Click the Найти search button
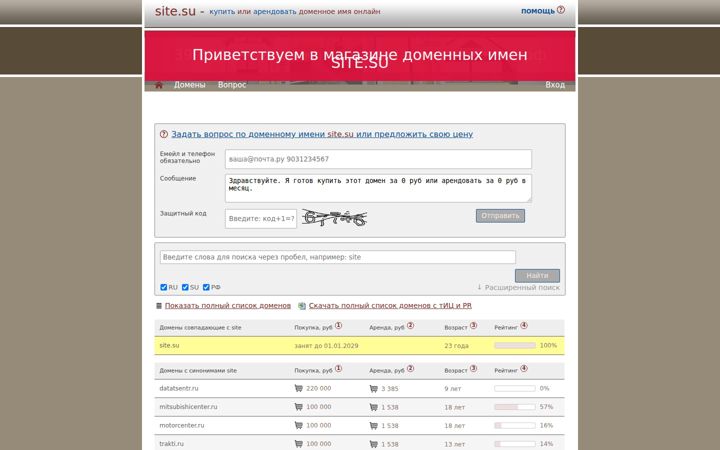The width and height of the screenshot is (720, 450). click(x=537, y=276)
